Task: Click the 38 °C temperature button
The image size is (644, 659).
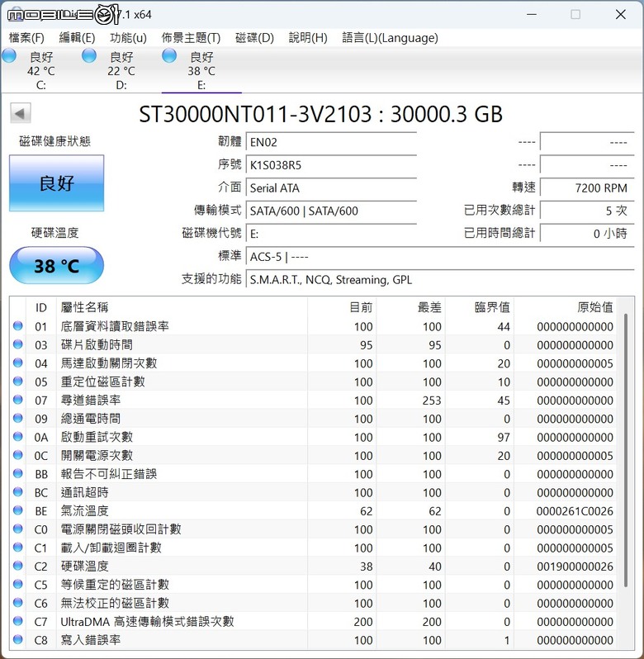Action: click(57, 266)
